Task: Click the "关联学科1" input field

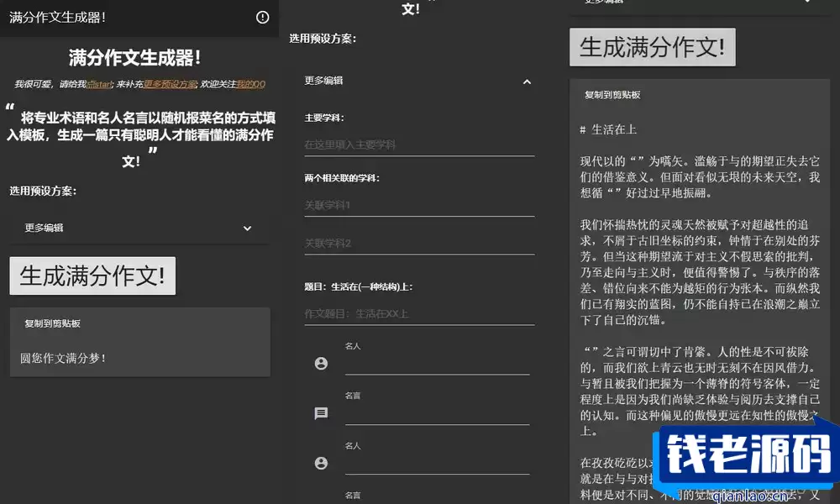Action: (x=419, y=205)
